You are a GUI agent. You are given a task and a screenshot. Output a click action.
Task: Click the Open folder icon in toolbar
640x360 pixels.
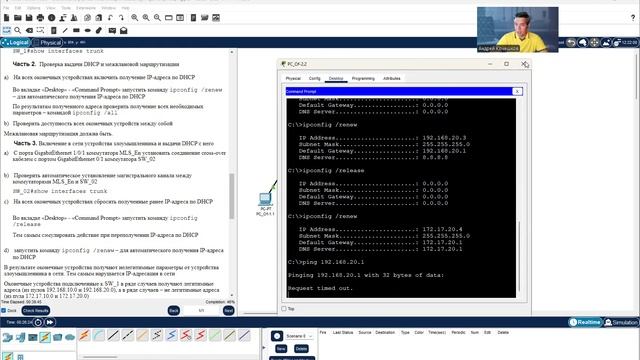tap(18, 18)
